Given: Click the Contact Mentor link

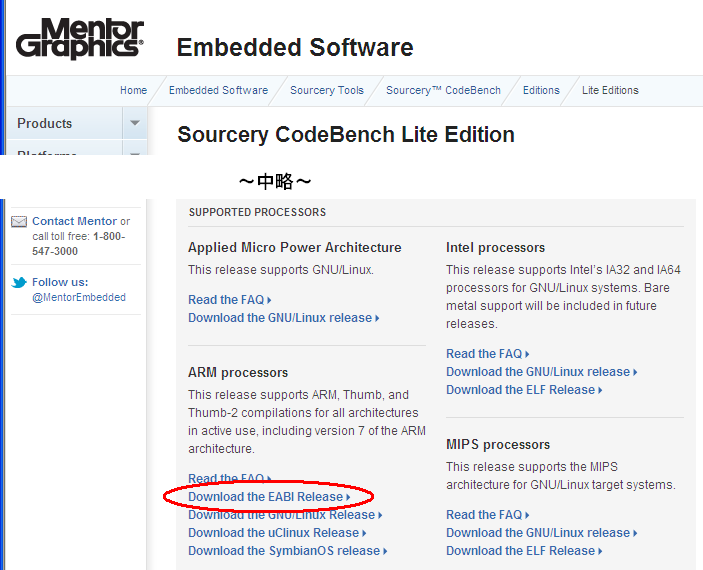Looking at the screenshot, I should [x=74, y=221].
